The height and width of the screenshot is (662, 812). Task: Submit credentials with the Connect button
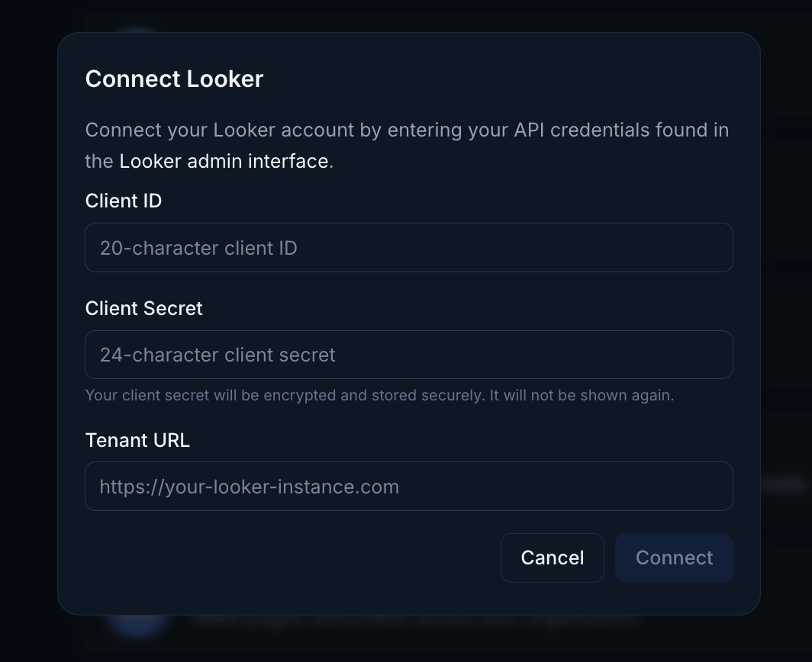[x=674, y=558]
